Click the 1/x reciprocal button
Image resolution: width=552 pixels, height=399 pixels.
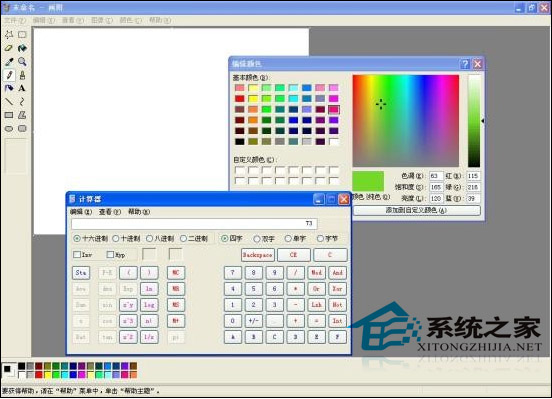(x=149, y=337)
